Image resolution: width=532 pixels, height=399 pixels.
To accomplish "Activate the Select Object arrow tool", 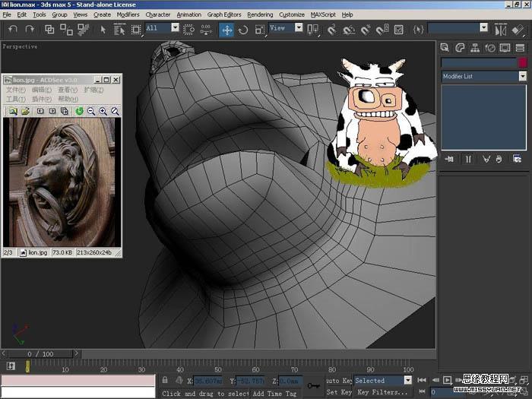I will tap(103, 30).
